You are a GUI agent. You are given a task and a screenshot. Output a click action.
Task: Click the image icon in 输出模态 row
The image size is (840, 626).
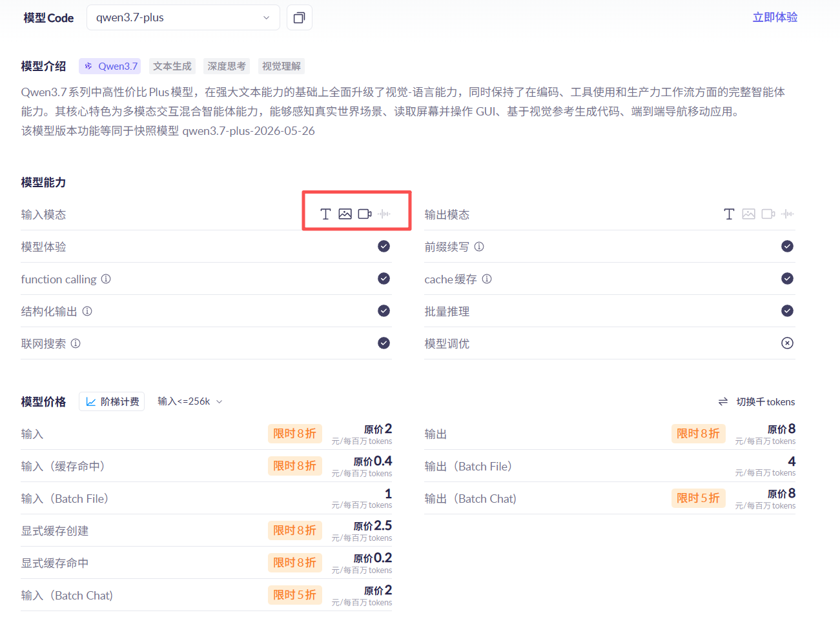coord(749,214)
